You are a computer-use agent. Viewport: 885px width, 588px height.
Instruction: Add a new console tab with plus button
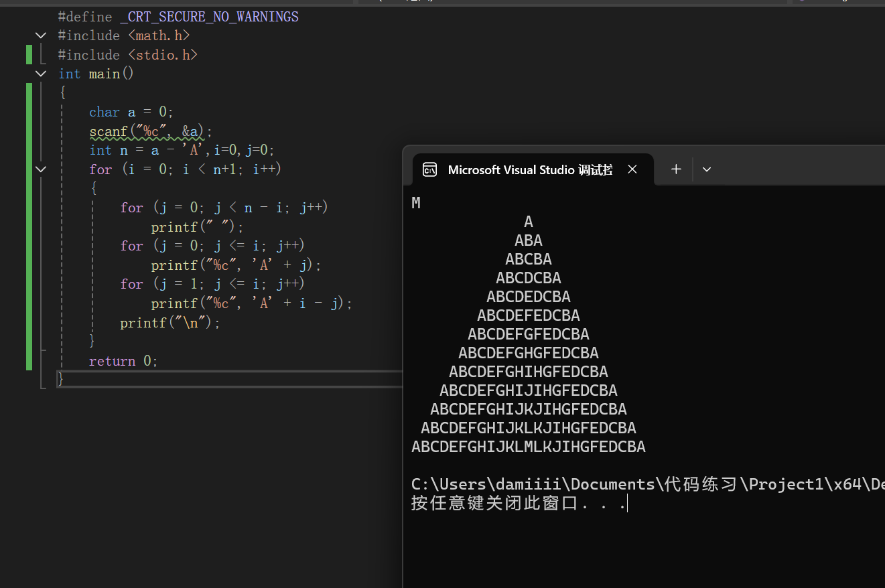coord(676,169)
